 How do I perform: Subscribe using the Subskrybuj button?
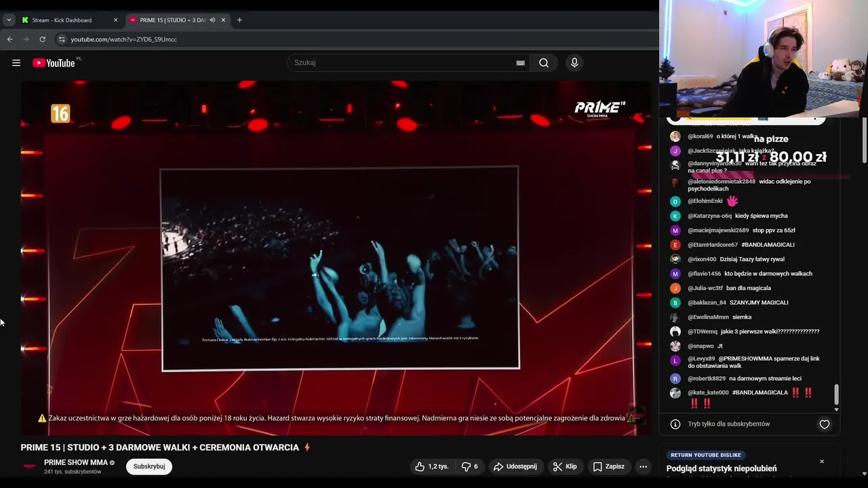click(149, 466)
